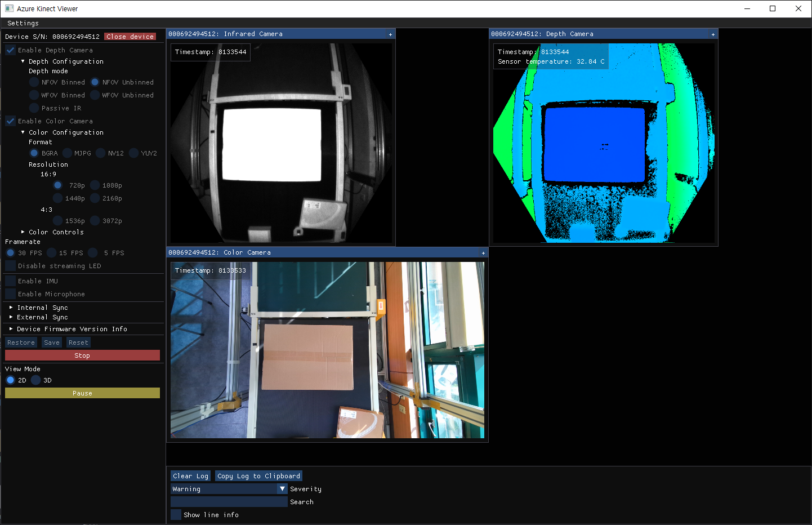Viewport: 812px width, 525px height.
Task: Click Copy Log to Clipboard
Action: point(258,476)
